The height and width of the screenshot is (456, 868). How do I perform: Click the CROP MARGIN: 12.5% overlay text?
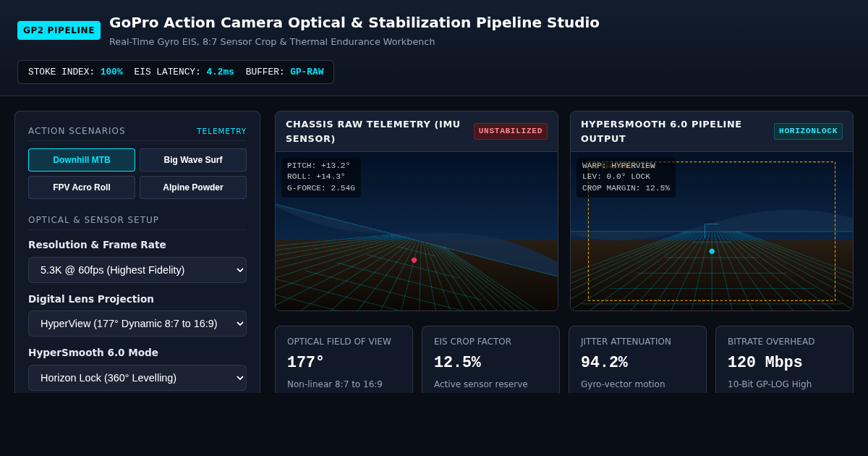pos(626,188)
